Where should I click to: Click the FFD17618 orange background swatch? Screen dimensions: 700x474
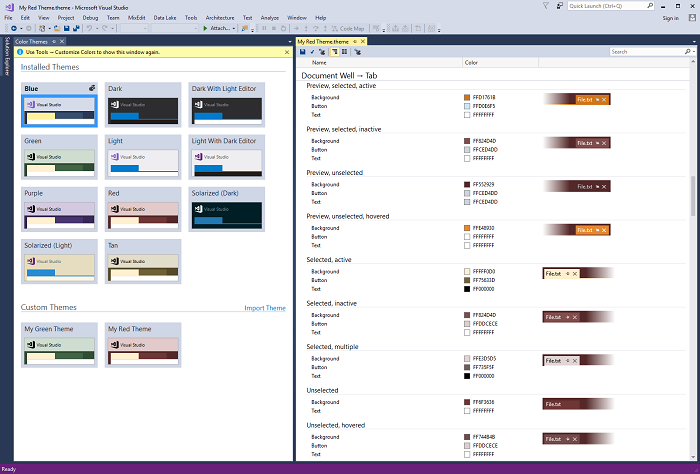(467, 97)
